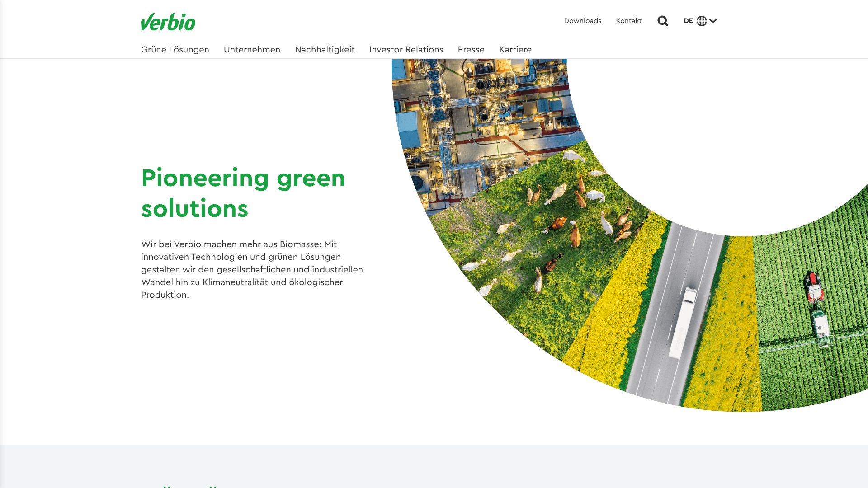The height and width of the screenshot is (488, 868).
Task: Click the globe language icon
Action: pos(702,21)
